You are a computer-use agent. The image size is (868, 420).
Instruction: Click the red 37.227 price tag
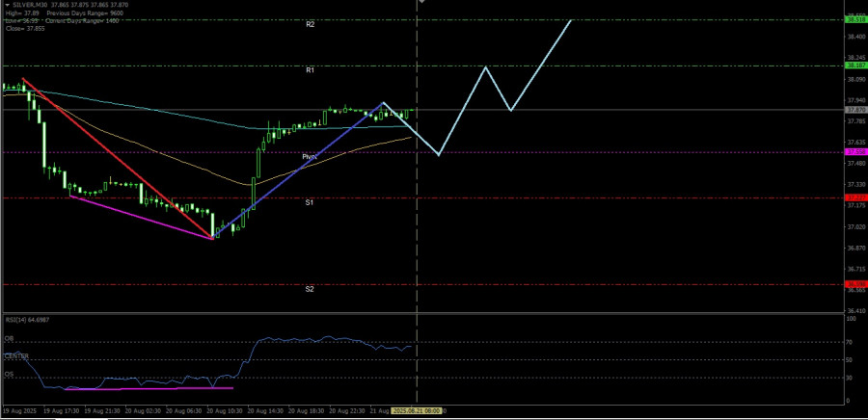(855, 197)
